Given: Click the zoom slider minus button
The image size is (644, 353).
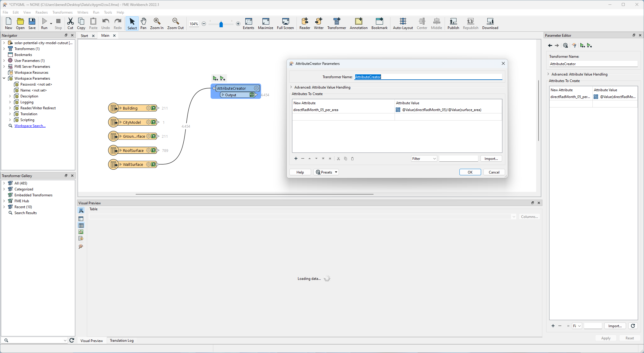Looking at the screenshot, I should click(204, 24).
